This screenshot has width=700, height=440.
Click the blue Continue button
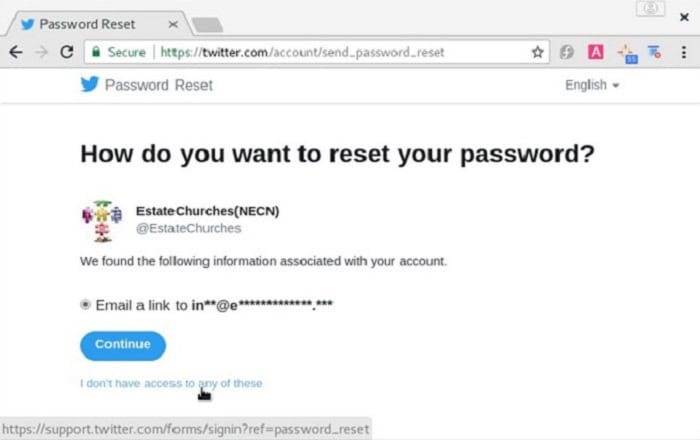pyautogui.click(x=123, y=345)
